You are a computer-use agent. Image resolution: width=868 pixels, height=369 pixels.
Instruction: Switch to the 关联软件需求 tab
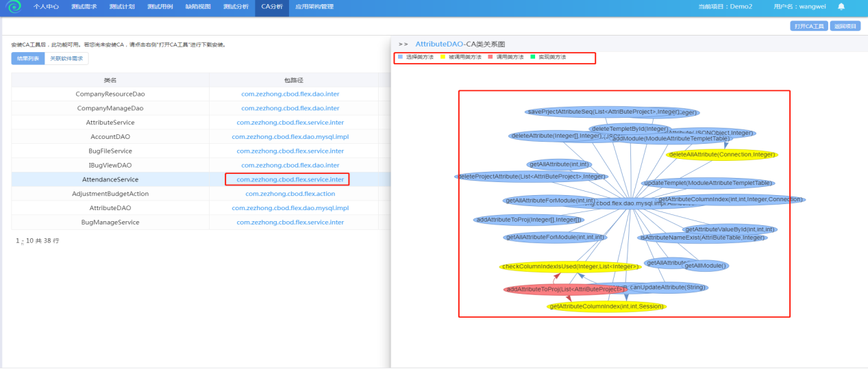tap(65, 59)
